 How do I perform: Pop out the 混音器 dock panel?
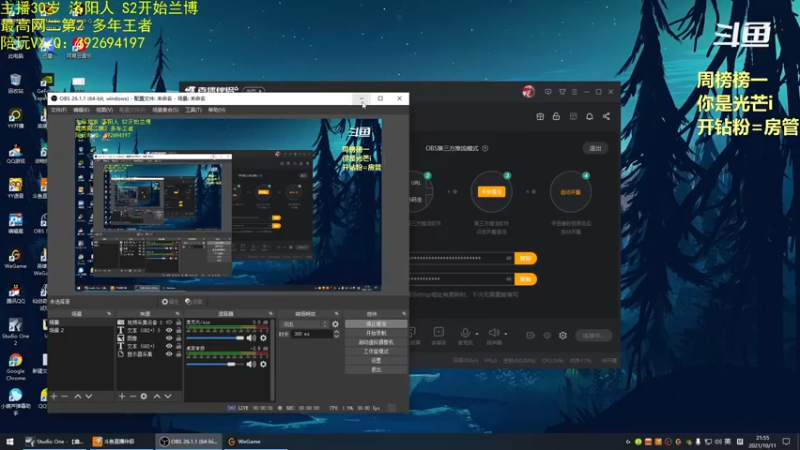tap(270, 314)
